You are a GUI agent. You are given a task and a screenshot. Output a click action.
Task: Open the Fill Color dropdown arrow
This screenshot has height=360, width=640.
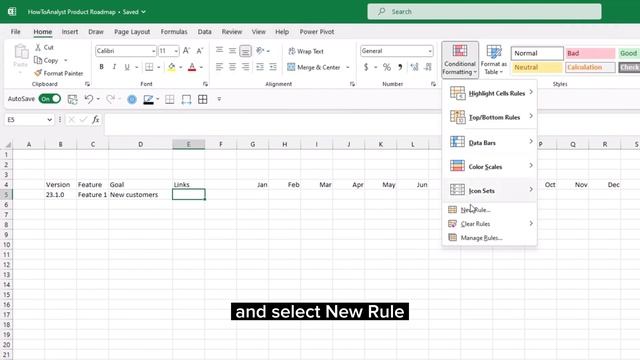click(x=181, y=67)
